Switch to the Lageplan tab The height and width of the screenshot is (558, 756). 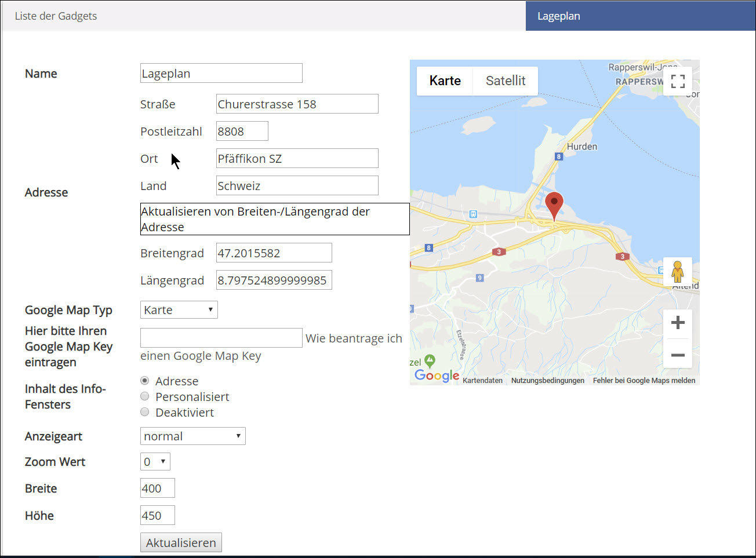pyautogui.click(x=641, y=16)
